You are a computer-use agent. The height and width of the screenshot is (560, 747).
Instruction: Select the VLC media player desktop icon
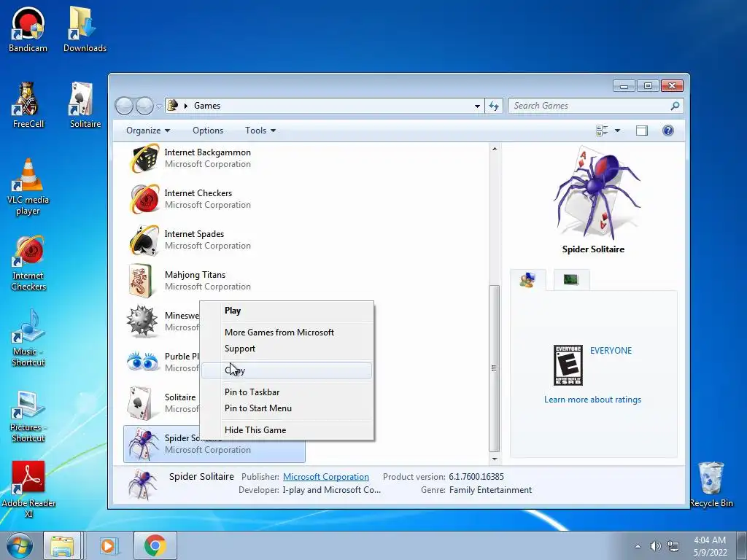click(28, 187)
